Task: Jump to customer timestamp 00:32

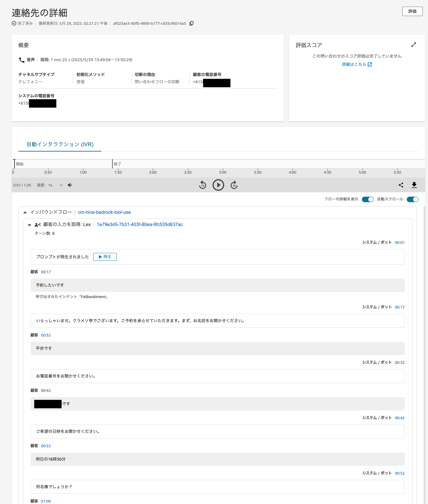Action: [x=46, y=335]
